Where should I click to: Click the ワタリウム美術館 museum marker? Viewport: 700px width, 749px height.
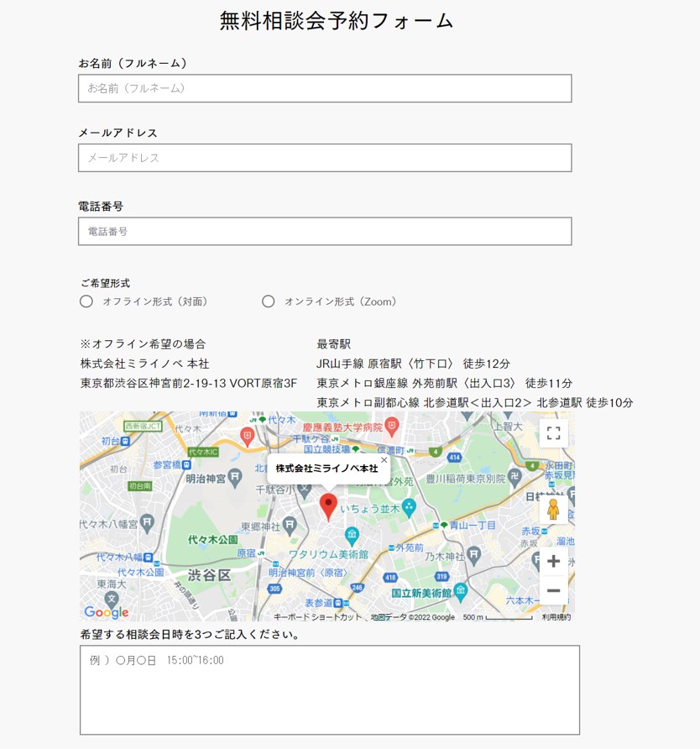click(352, 537)
